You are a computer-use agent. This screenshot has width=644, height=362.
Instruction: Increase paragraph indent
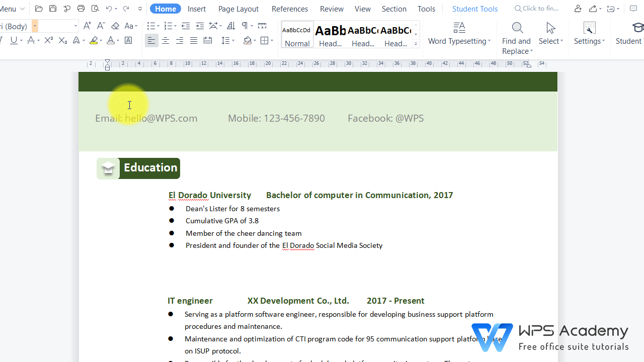pyautogui.click(x=200, y=26)
